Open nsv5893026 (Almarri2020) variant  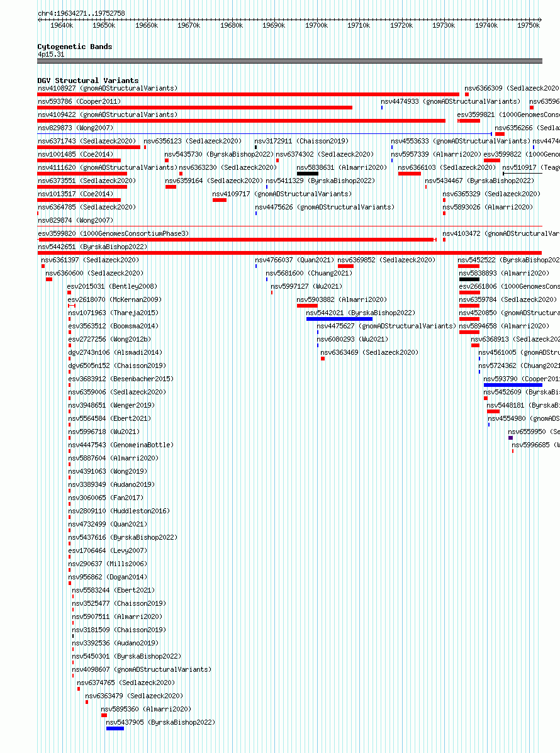coord(488,208)
